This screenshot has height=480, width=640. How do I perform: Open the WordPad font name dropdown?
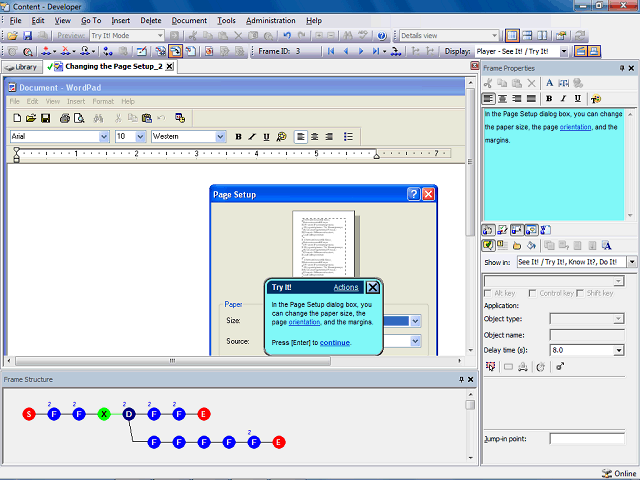point(104,137)
